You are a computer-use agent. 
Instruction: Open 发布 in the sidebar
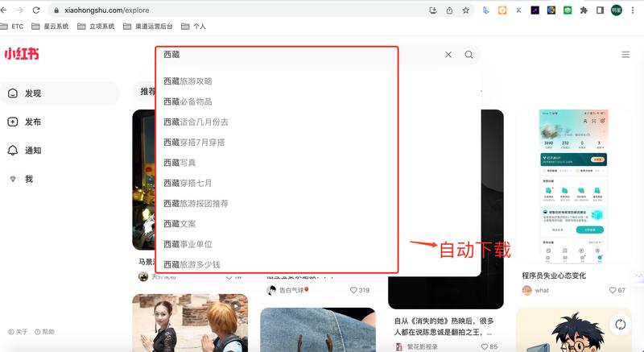pos(25,122)
